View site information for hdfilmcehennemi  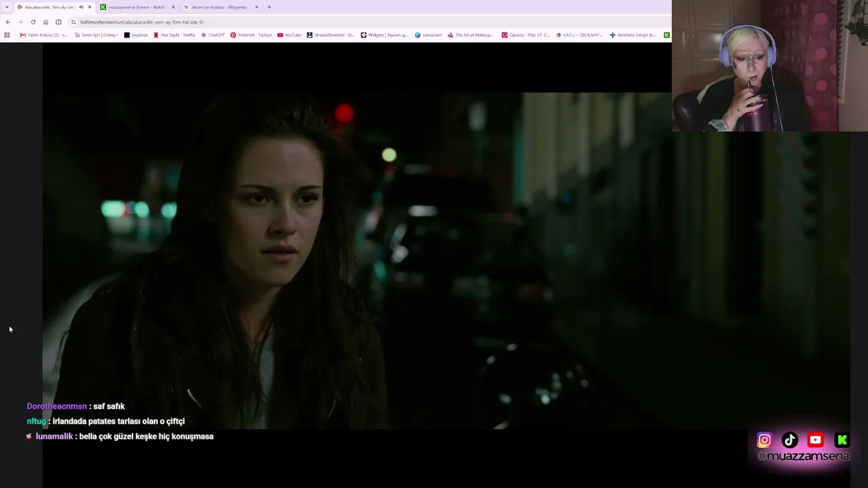73,22
